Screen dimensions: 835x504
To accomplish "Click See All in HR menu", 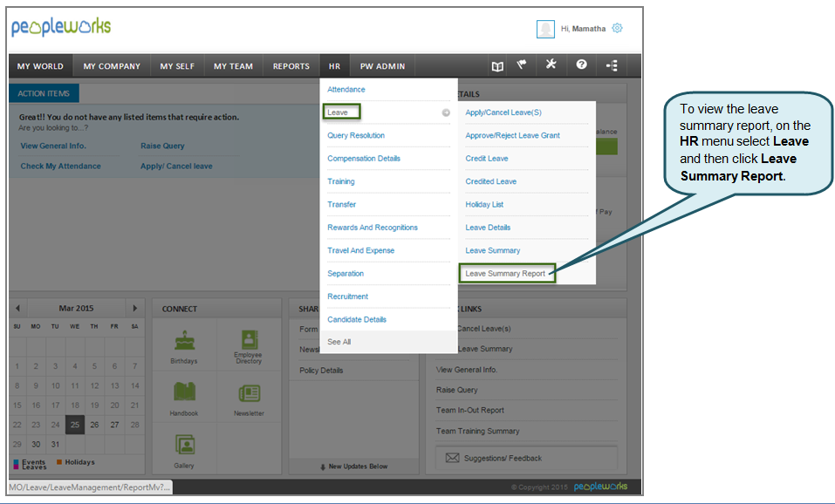I will click(339, 342).
